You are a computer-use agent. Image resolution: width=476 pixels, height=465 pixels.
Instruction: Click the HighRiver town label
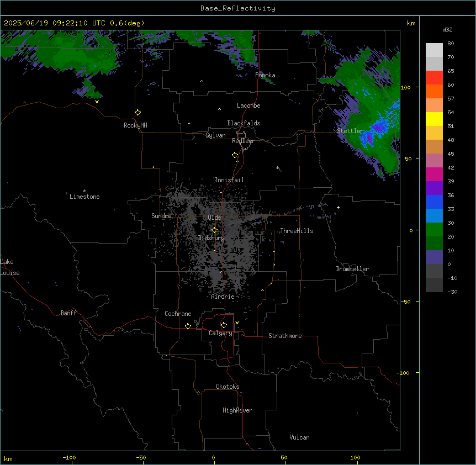coord(237,410)
